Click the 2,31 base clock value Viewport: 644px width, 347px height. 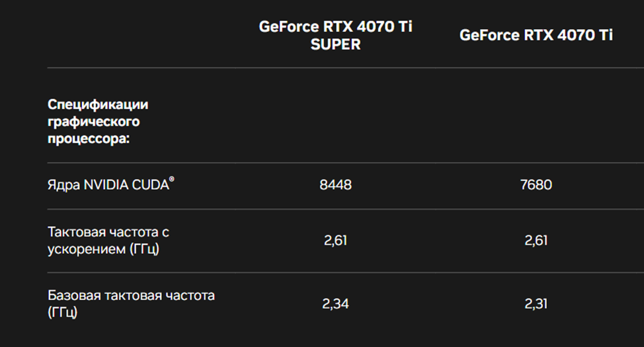coord(536,304)
